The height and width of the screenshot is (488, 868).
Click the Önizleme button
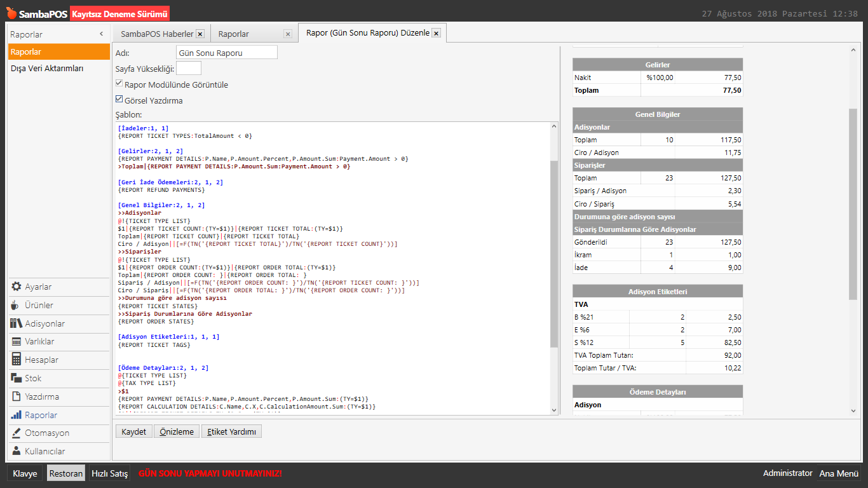coord(177,431)
